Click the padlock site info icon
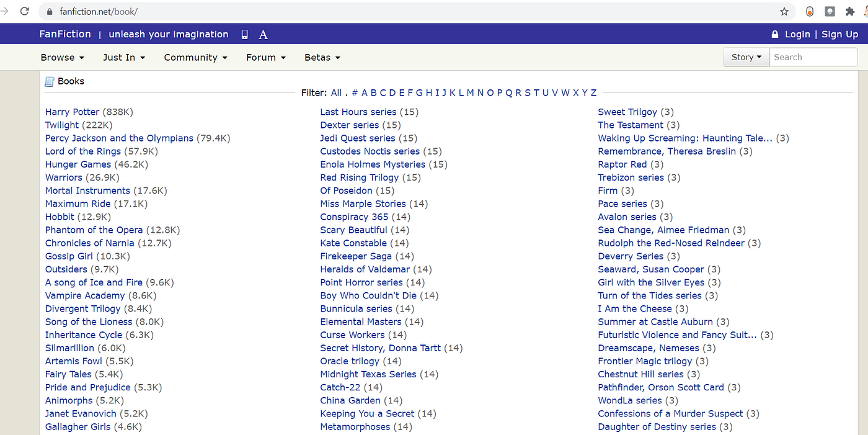This screenshot has width=868, height=435. [x=50, y=12]
